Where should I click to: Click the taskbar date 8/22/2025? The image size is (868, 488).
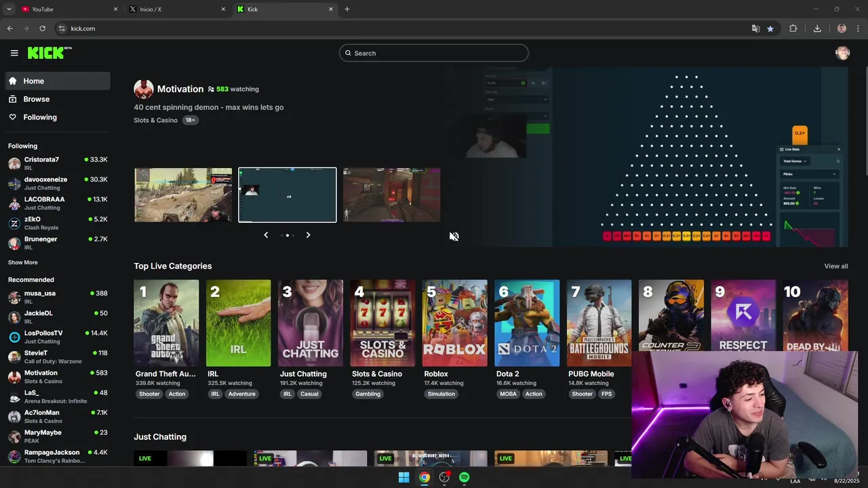click(x=846, y=481)
